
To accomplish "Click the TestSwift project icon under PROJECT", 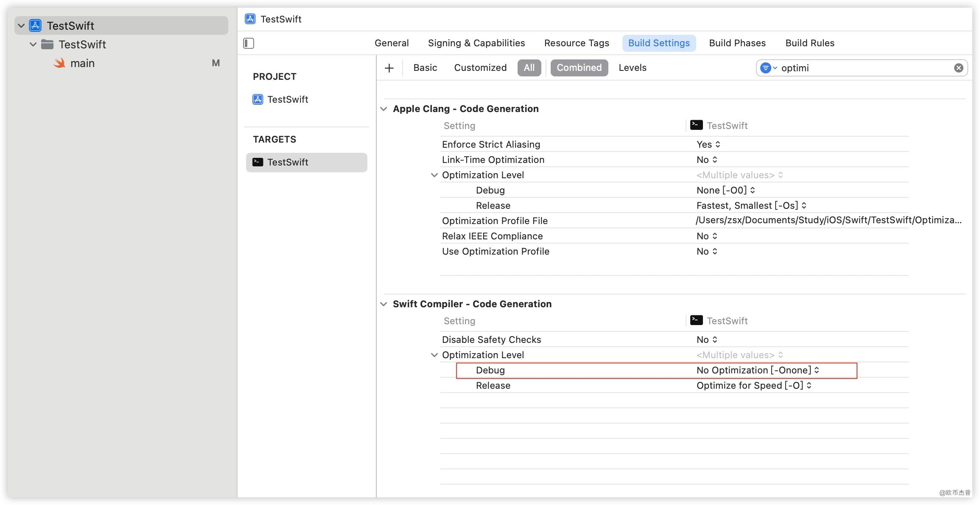I will [258, 99].
